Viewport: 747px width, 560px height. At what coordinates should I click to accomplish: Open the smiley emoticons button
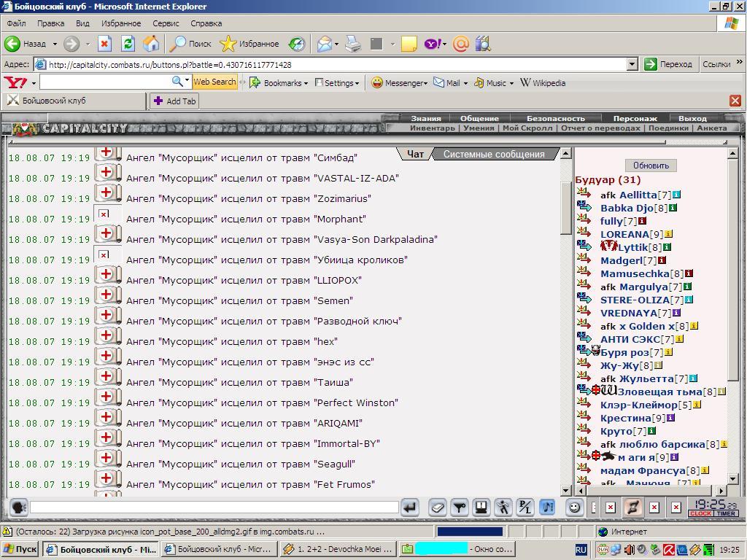pos(575,507)
